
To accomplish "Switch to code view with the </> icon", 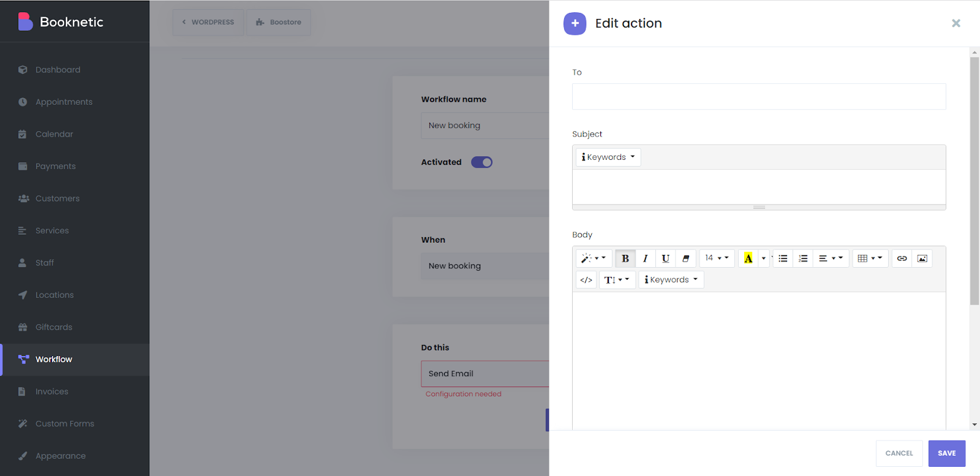I will [x=586, y=280].
